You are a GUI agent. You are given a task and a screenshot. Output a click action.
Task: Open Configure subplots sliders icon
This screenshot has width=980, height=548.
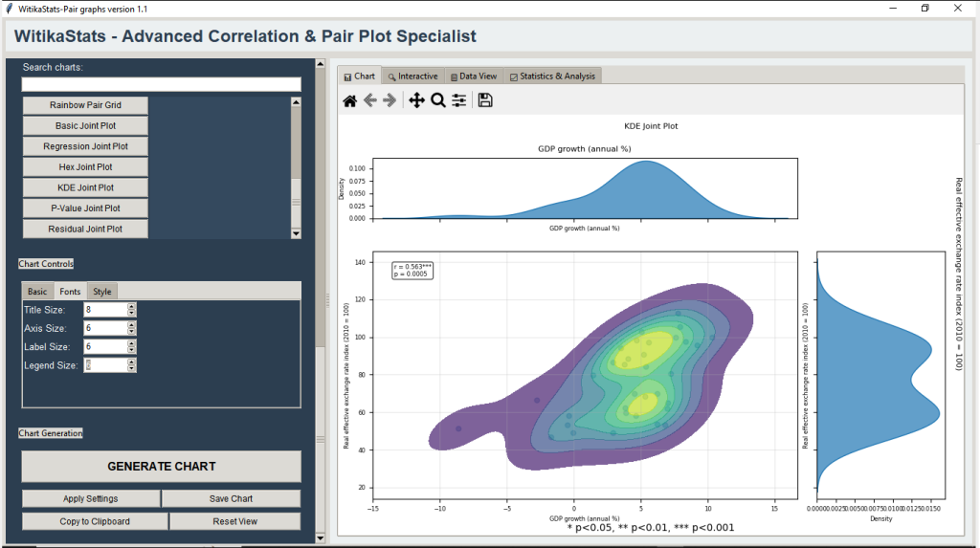tap(459, 100)
